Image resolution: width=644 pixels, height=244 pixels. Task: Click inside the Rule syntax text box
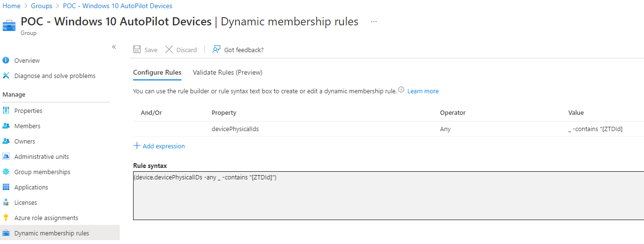pos(388,196)
